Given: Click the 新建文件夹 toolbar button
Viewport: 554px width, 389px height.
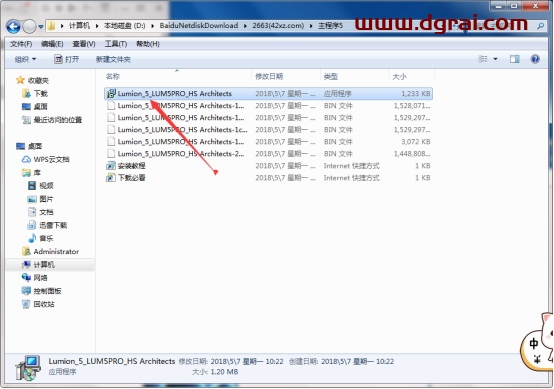Looking at the screenshot, I should (x=113, y=59).
